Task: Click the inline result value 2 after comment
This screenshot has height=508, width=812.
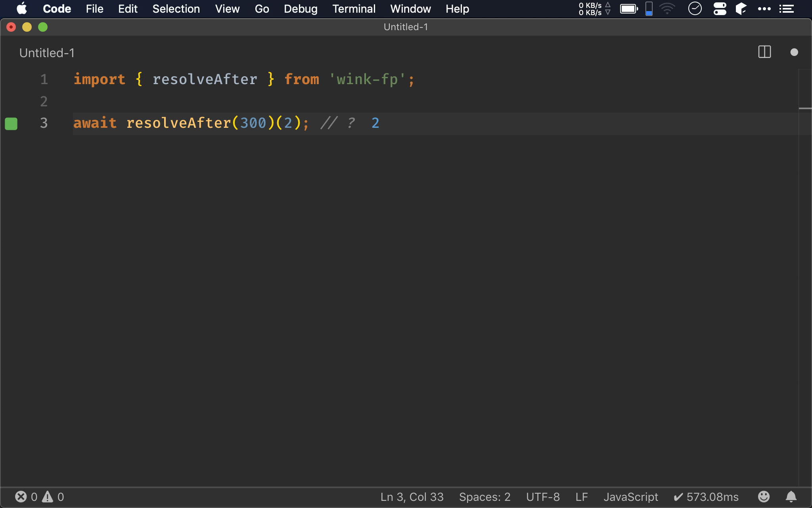Action: pyautogui.click(x=375, y=123)
